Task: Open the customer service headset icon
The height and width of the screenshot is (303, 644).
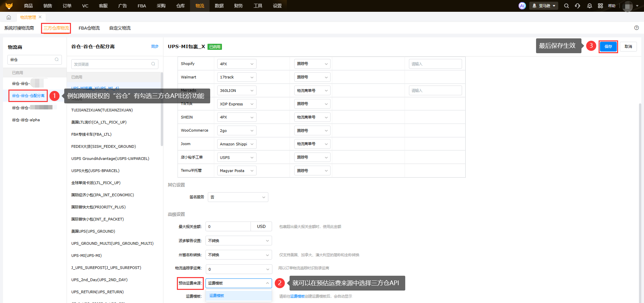Action: 577,6
